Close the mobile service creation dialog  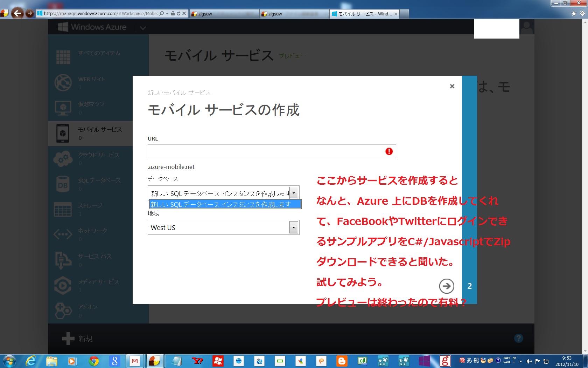click(x=452, y=86)
